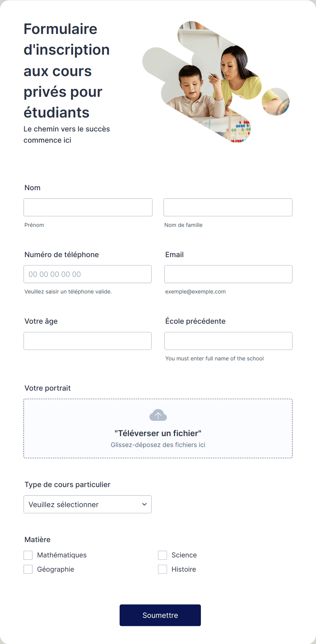Select the Histoire checkbox
The width and height of the screenshot is (316, 644).
[162, 569]
